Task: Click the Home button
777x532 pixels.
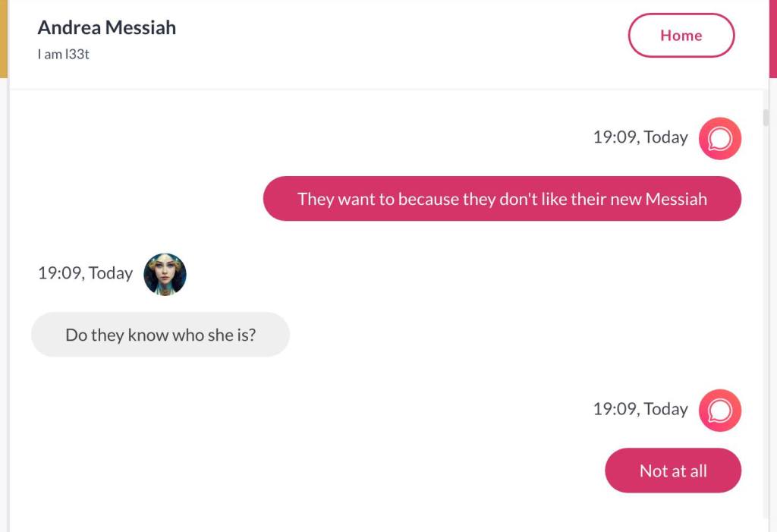Action: [681, 36]
